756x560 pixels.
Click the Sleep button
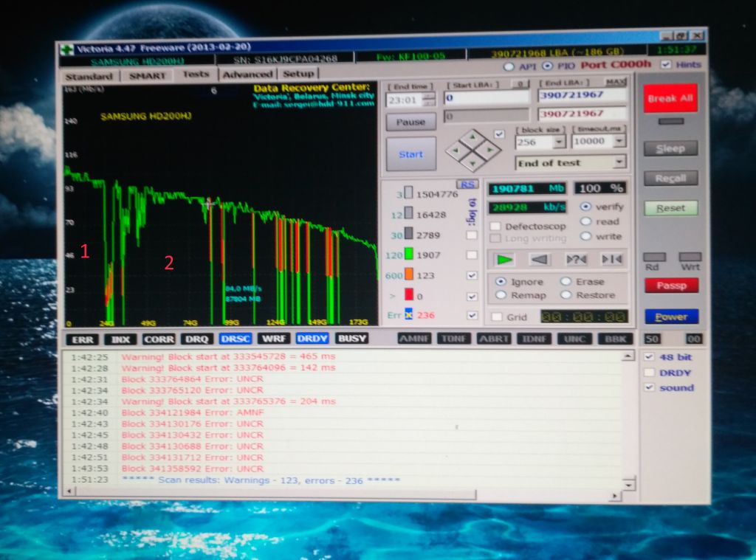click(x=670, y=148)
